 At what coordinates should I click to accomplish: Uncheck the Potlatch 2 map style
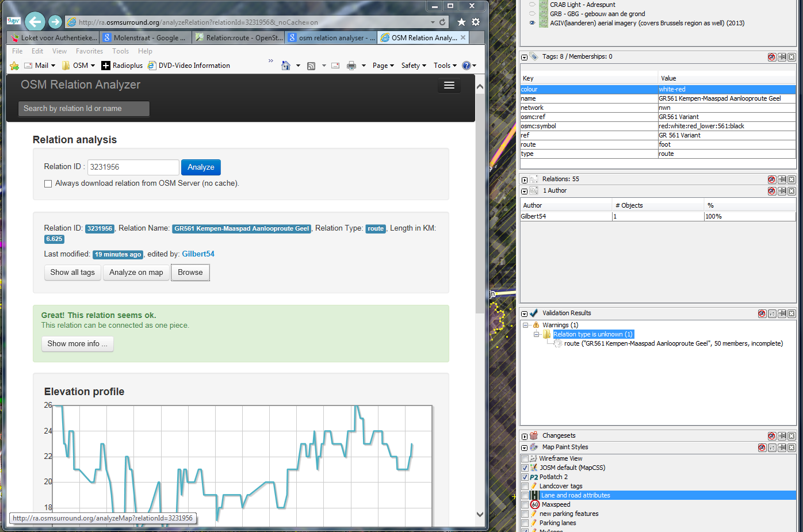click(525, 477)
